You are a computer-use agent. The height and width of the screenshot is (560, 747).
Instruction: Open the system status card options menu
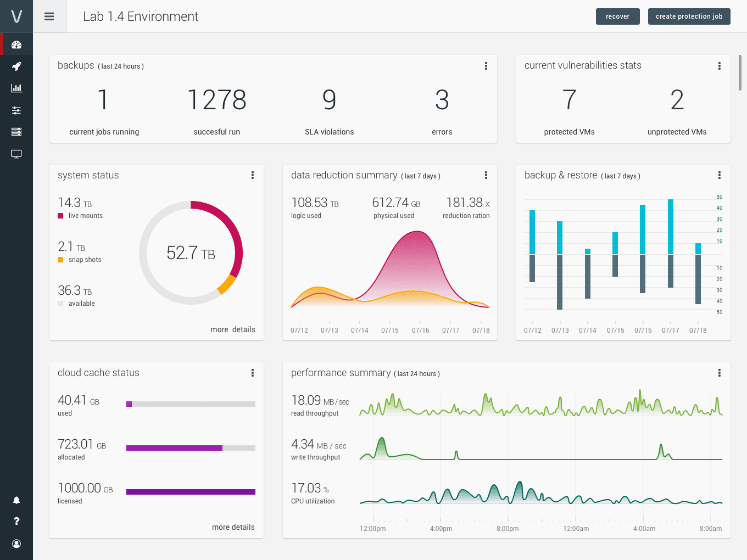click(x=253, y=175)
